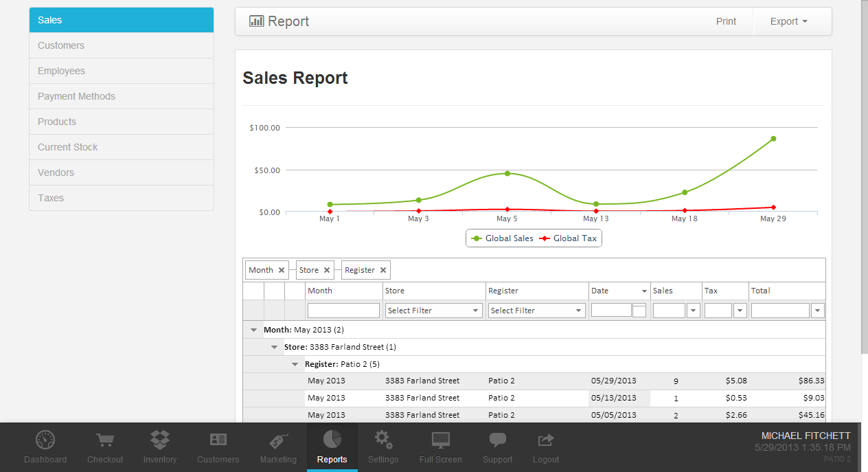
Task: Click the Logout icon
Action: tap(546, 440)
